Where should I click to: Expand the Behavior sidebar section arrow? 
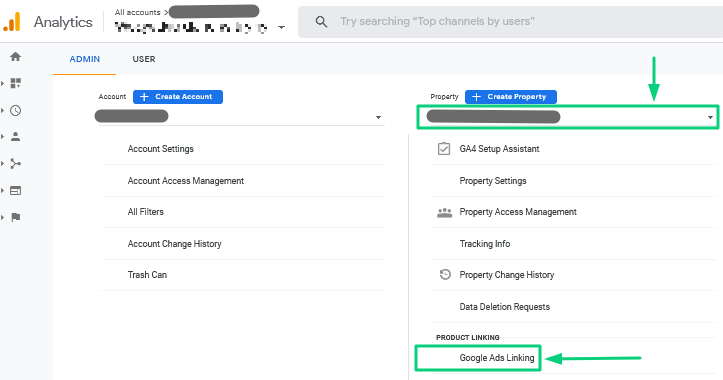pyautogui.click(x=3, y=190)
